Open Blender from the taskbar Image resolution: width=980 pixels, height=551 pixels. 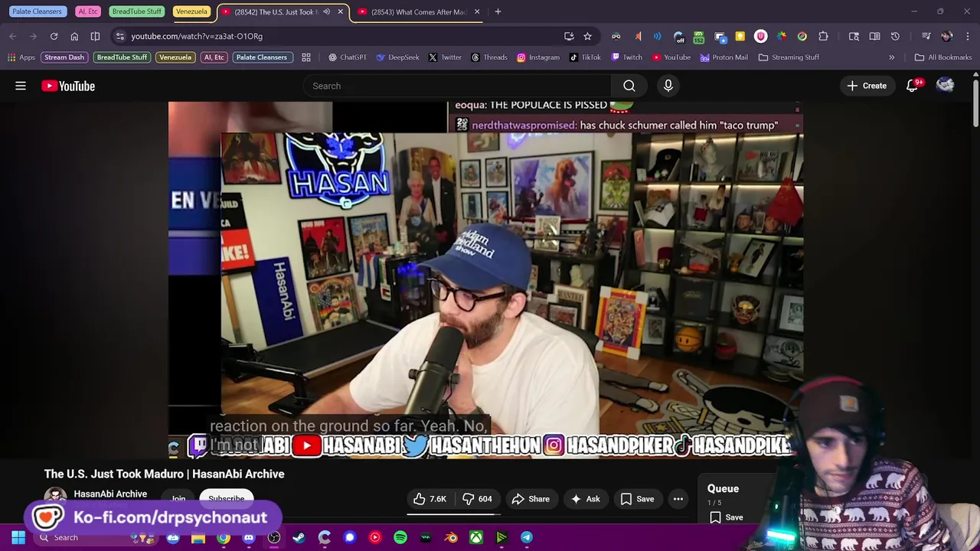[x=451, y=537]
